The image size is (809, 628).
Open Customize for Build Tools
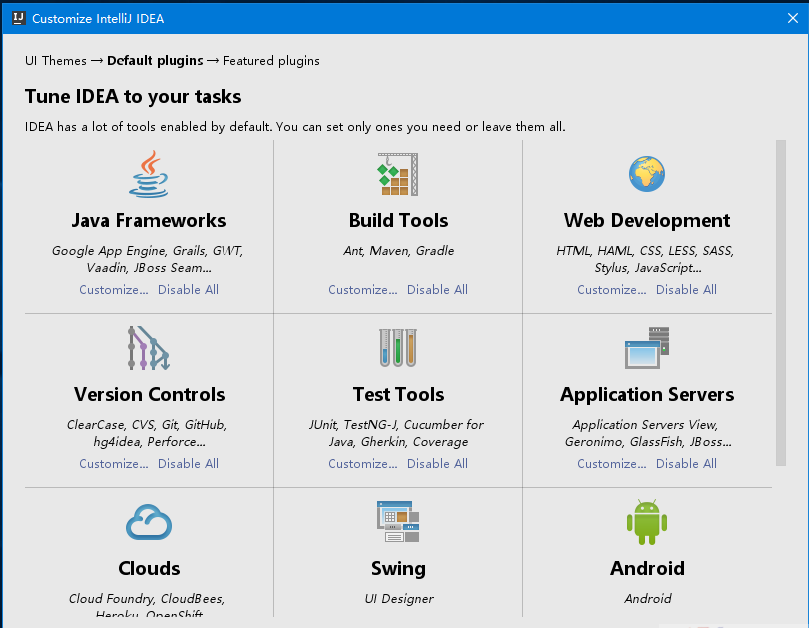363,289
